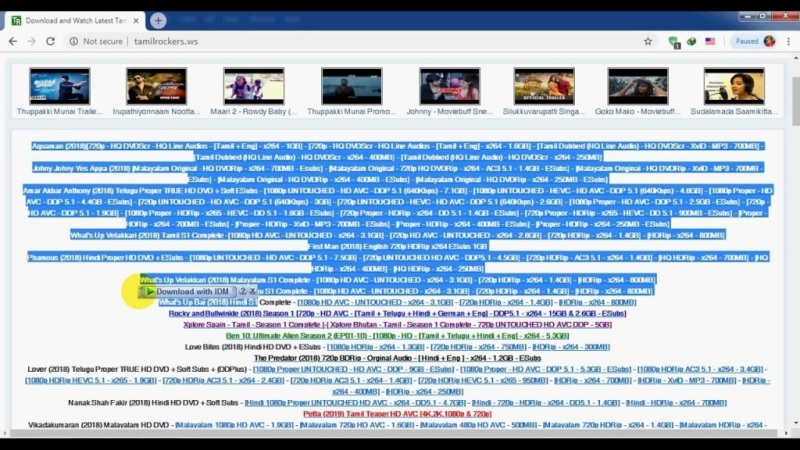Open Ben 10: Ultimate Alien Season 2 link
The image size is (800, 450).
tap(397, 336)
